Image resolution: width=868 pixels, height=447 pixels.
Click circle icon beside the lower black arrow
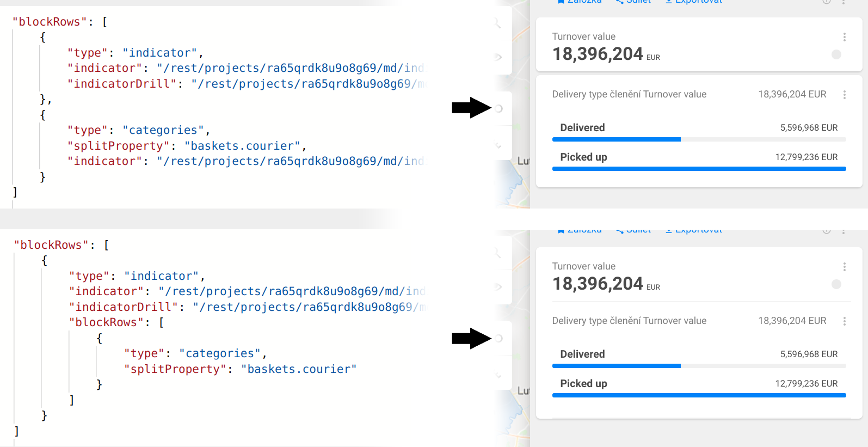[x=498, y=338]
